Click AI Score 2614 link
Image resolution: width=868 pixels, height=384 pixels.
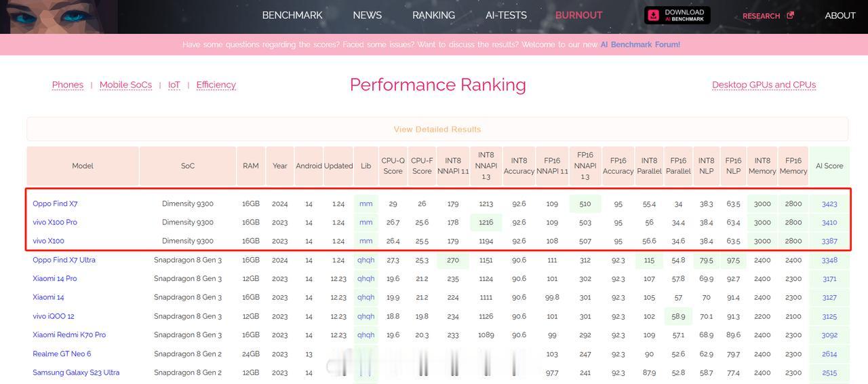pos(829,353)
